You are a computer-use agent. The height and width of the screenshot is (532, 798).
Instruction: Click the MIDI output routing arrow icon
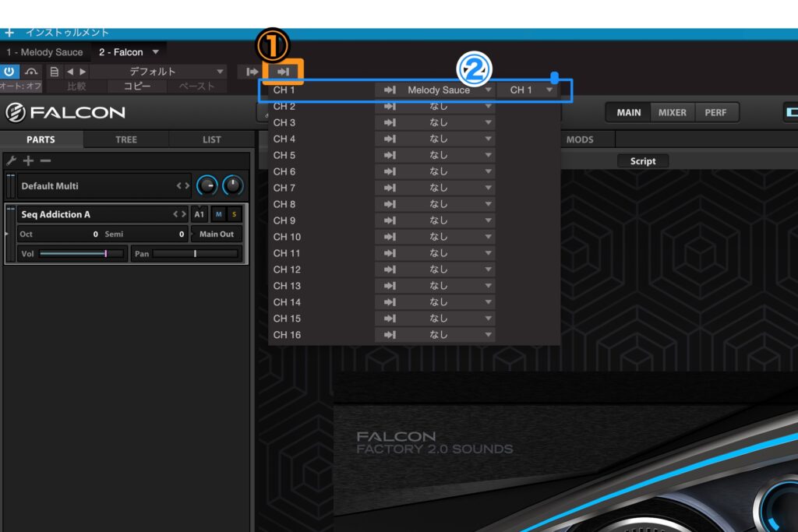tap(284, 72)
